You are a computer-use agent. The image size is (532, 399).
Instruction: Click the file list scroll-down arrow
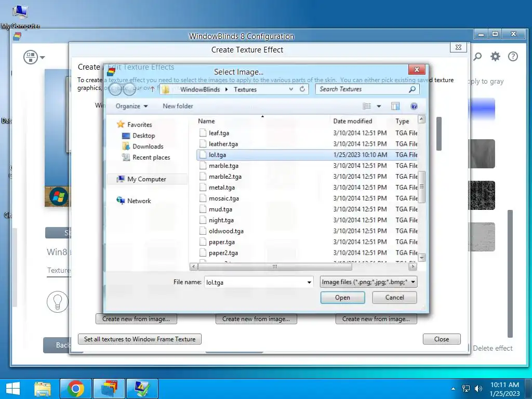(422, 258)
